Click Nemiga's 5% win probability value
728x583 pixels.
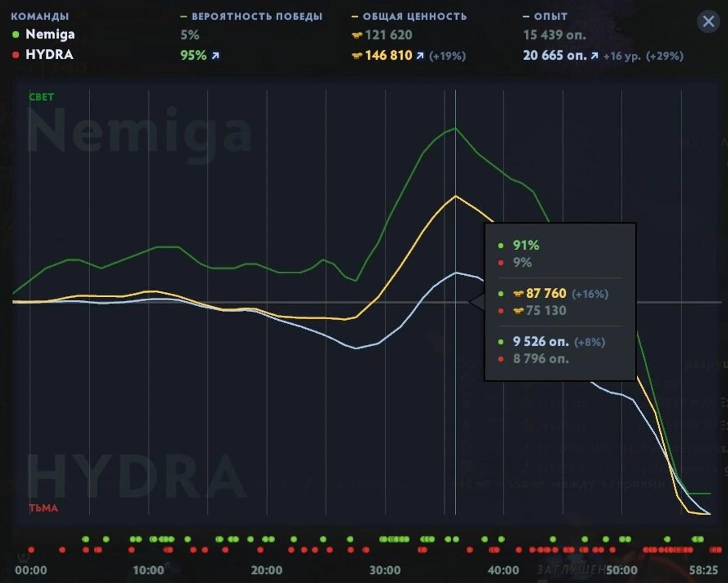(x=190, y=35)
